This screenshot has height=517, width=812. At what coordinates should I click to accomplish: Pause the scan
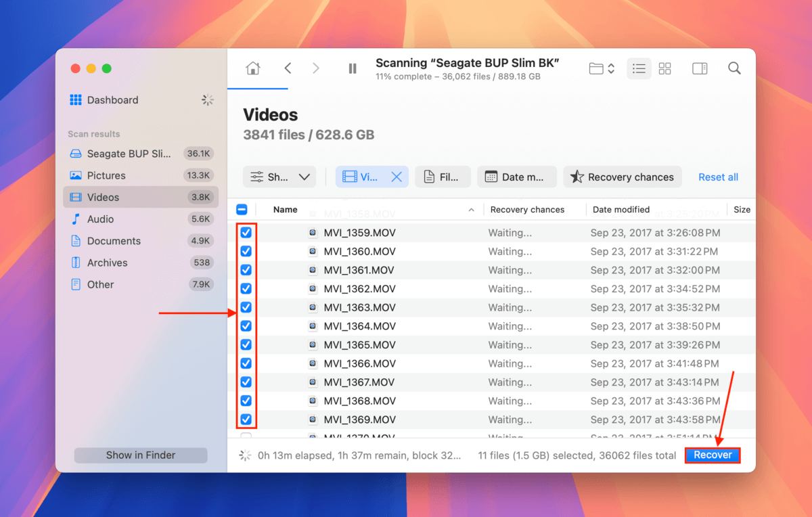pyautogui.click(x=353, y=68)
